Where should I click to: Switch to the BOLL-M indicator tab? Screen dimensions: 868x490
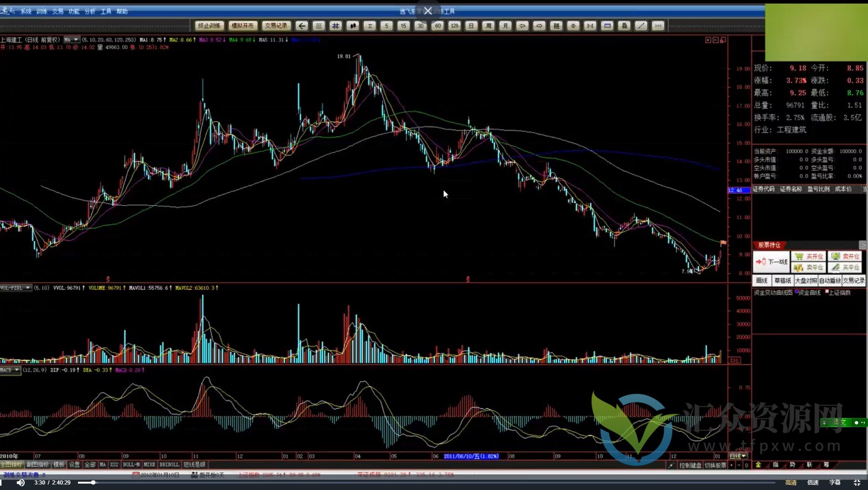point(131,465)
